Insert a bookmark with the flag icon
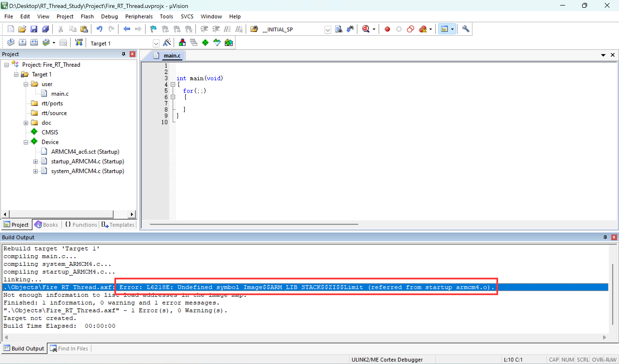Viewport: 619px width, 364px height. (154, 29)
